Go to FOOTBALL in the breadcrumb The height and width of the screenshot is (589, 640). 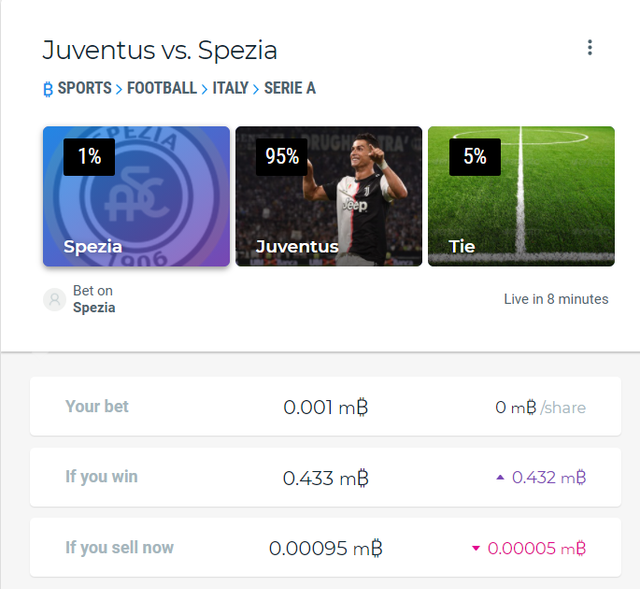click(x=162, y=88)
